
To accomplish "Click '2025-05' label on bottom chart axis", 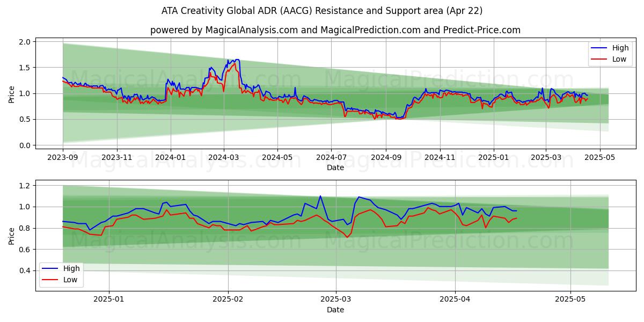I will pyautogui.click(x=570, y=299).
